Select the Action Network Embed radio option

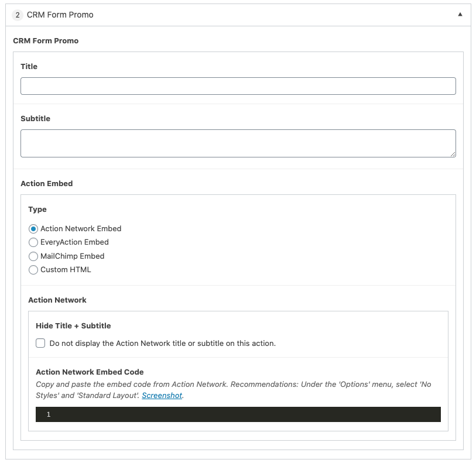tap(33, 229)
